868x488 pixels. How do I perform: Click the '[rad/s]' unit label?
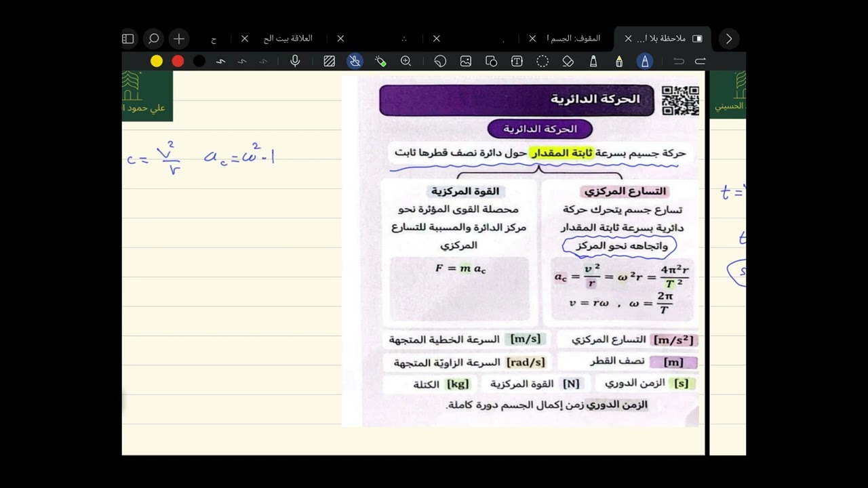[x=526, y=363]
